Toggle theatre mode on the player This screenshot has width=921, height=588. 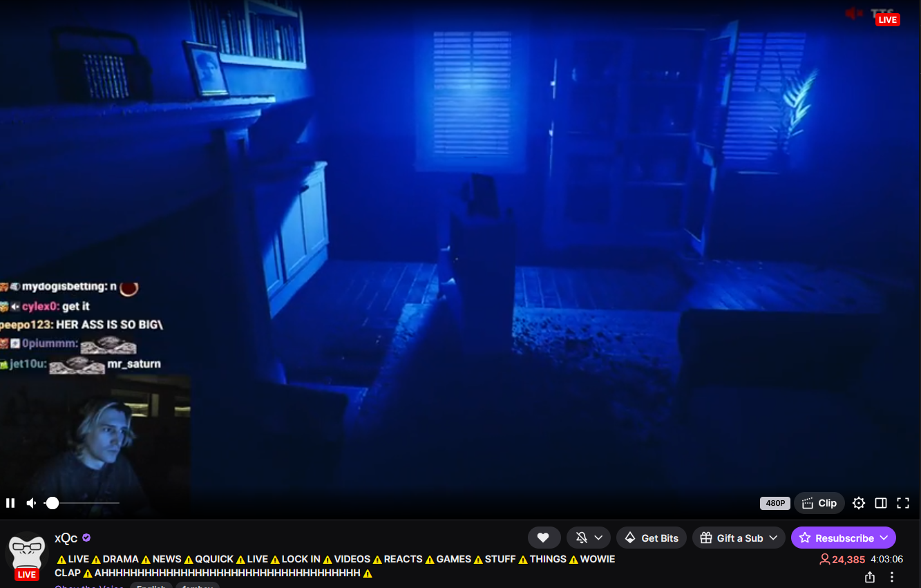881,503
